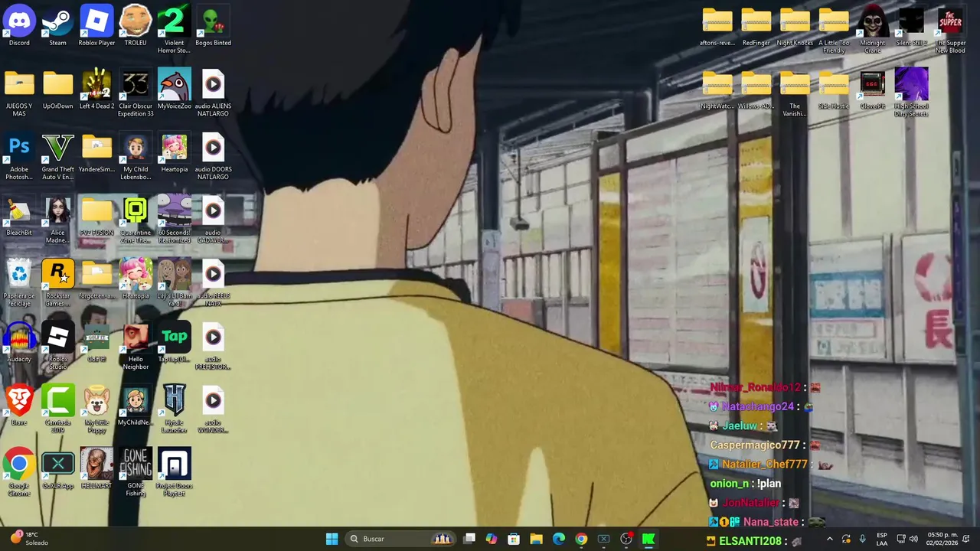Select the MyVoiceZoo shortcut
The image size is (980, 551).
174,90
